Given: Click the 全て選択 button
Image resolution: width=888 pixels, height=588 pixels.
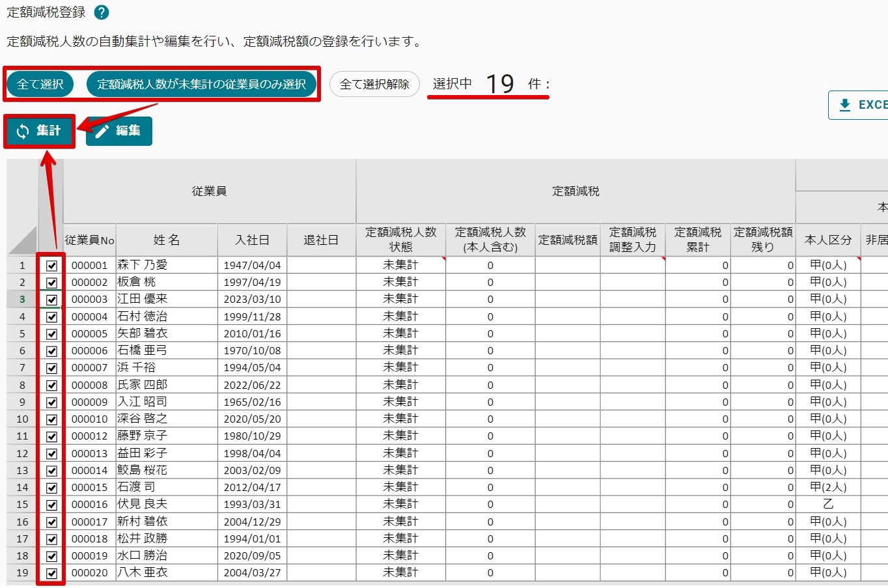Looking at the screenshot, I should [x=40, y=84].
